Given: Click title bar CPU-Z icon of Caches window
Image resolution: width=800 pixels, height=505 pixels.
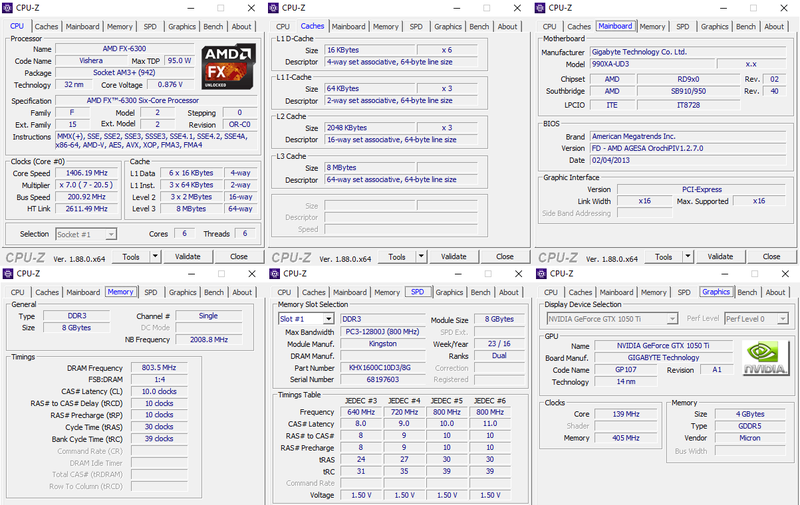Looking at the screenshot, I should pos(278,8).
